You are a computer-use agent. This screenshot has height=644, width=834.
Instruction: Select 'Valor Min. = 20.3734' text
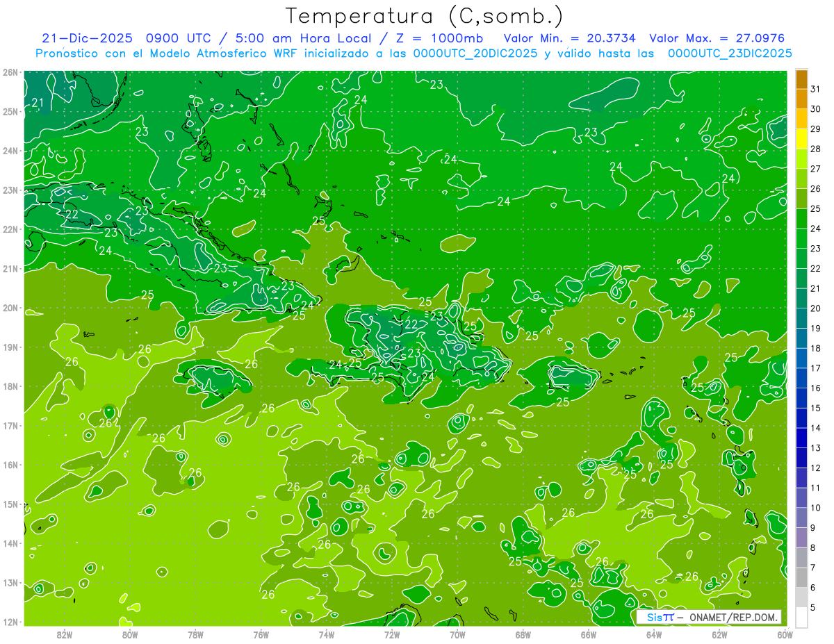[570, 38]
